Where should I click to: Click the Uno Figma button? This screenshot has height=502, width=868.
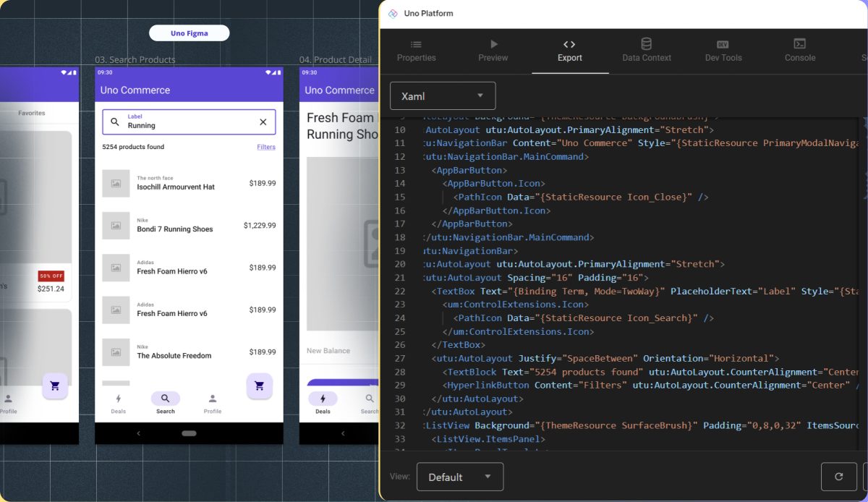tap(189, 33)
